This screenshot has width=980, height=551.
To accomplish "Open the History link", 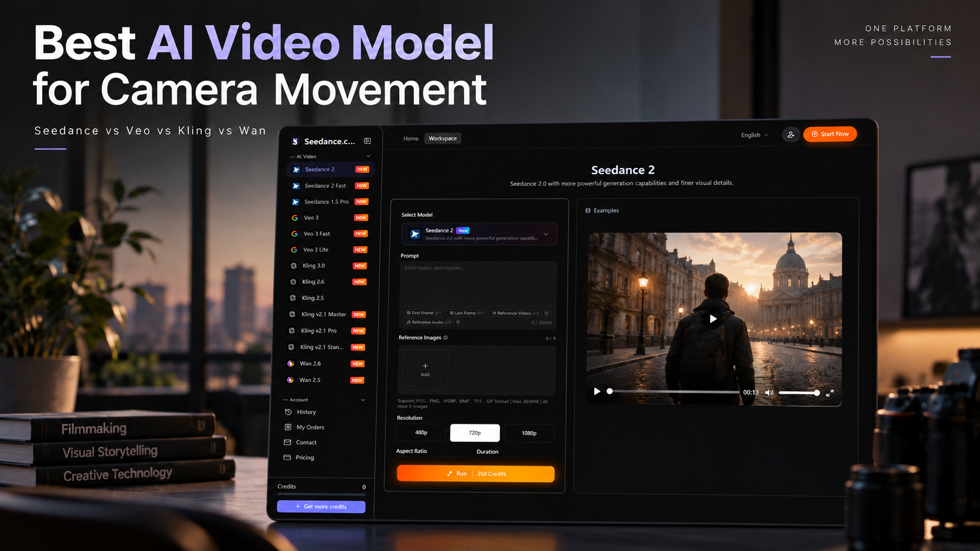I will click(x=306, y=412).
